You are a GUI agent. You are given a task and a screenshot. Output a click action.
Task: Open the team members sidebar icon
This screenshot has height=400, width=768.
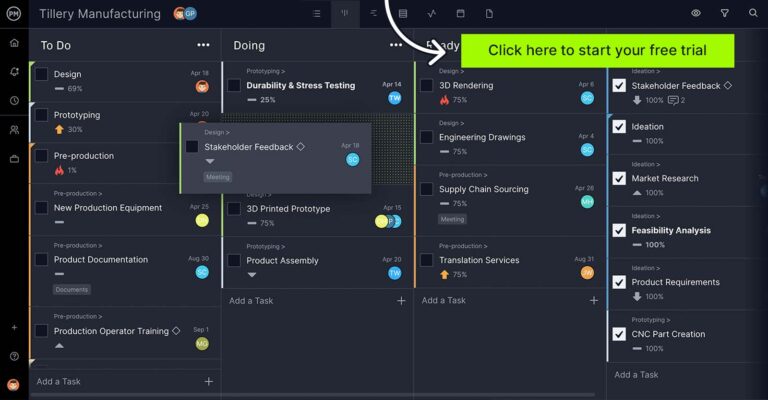tap(14, 130)
